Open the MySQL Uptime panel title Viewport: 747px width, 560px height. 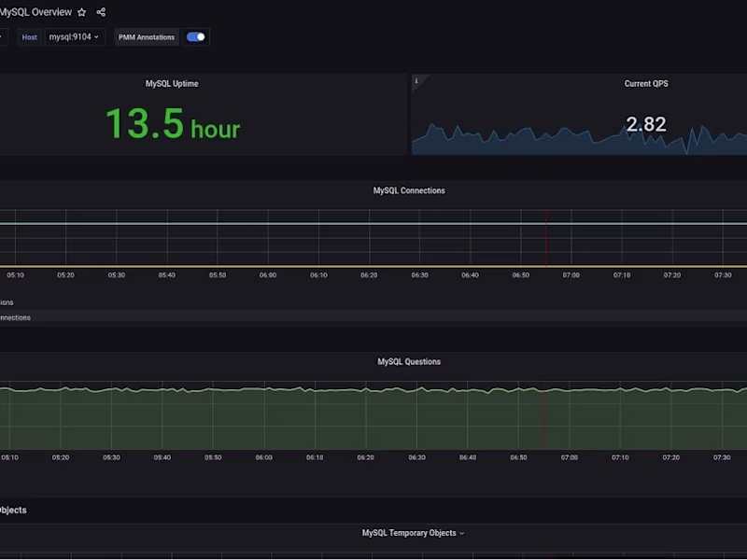point(172,84)
